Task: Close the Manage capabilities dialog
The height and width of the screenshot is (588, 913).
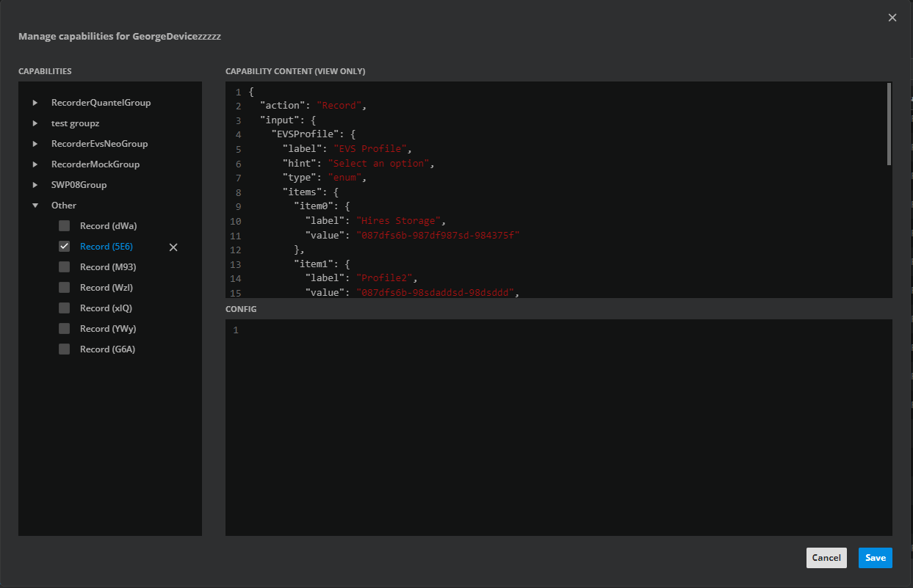Action: click(892, 18)
